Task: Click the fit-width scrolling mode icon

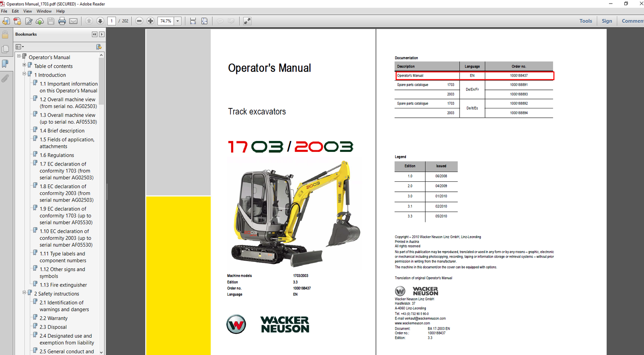Action: (x=193, y=21)
